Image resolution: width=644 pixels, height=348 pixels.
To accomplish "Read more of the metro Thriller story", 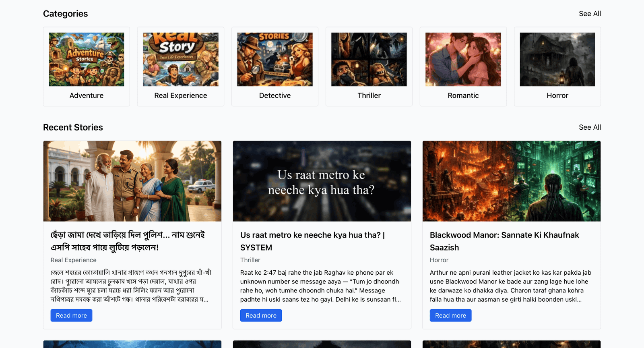I will 261,315.
